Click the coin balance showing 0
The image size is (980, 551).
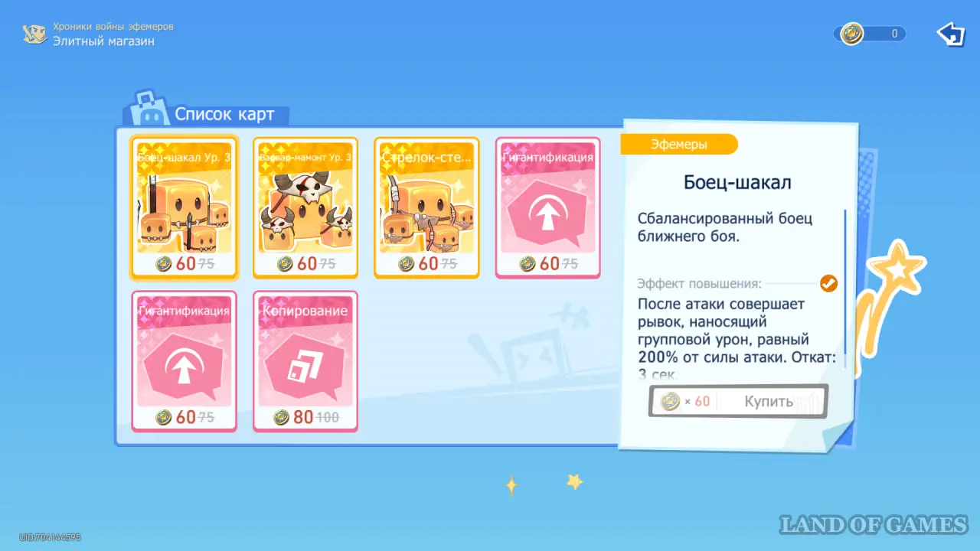pos(873,34)
